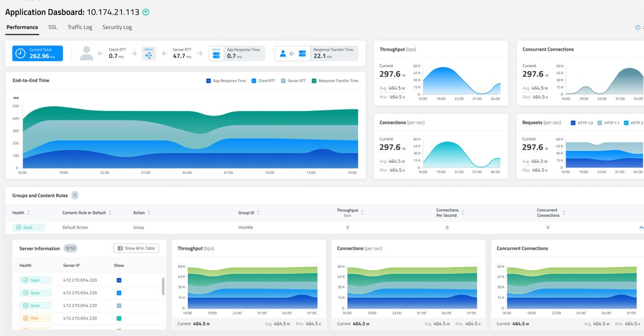Collapse the HackMe group row

(x=641, y=228)
